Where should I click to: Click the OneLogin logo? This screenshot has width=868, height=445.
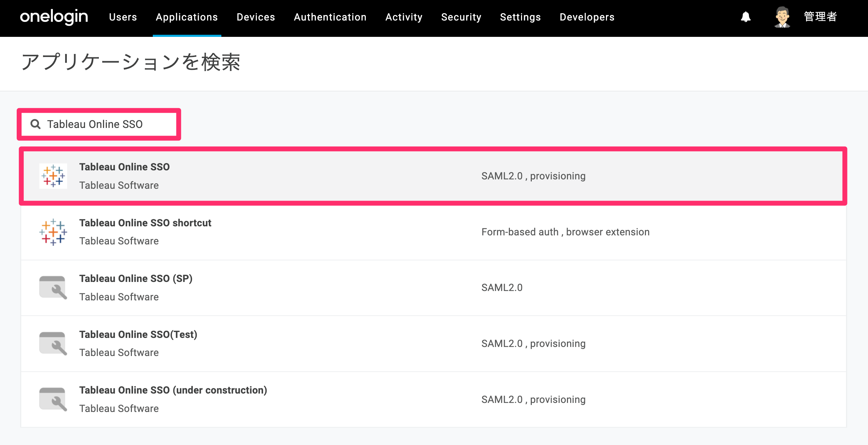pos(54,17)
